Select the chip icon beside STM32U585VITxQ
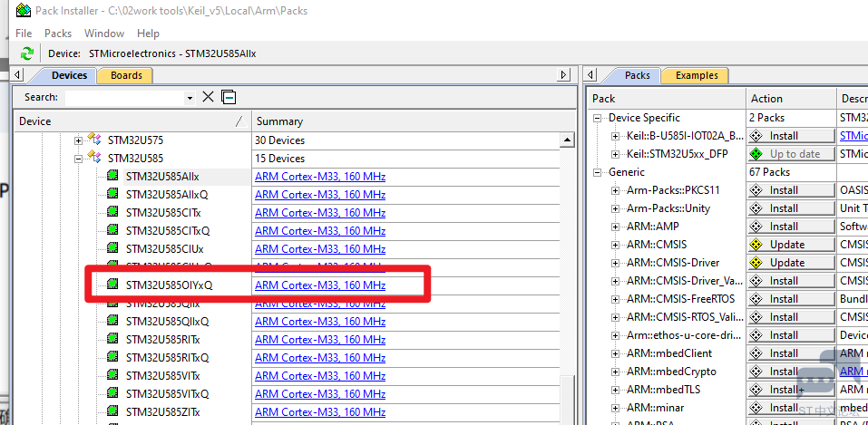868x425 pixels. pos(113,394)
